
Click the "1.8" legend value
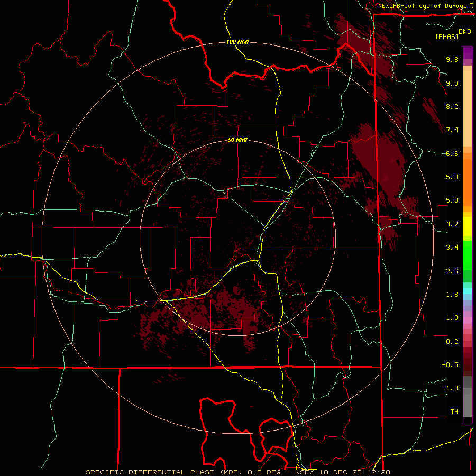(452, 295)
